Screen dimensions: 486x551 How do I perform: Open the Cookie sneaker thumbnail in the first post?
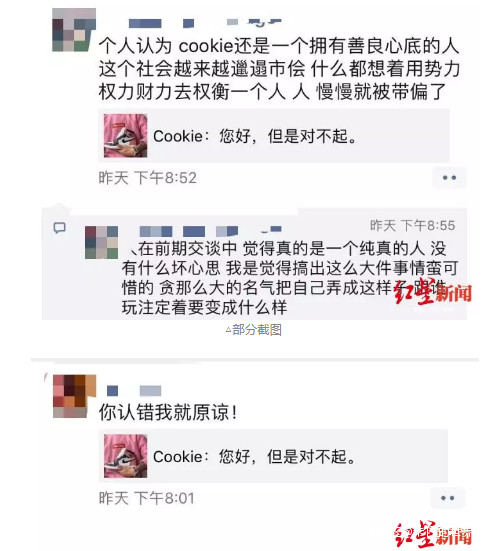point(125,136)
